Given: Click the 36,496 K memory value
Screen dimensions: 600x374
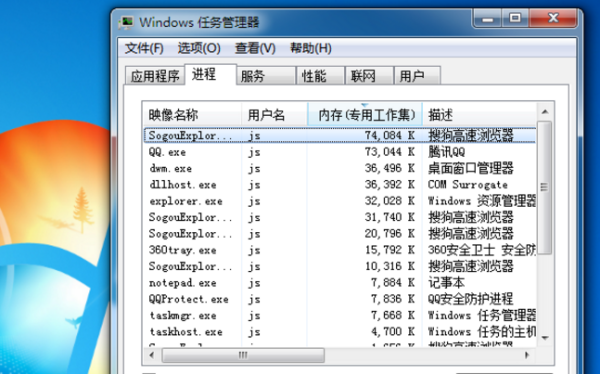Looking at the screenshot, I should (390, 168).
